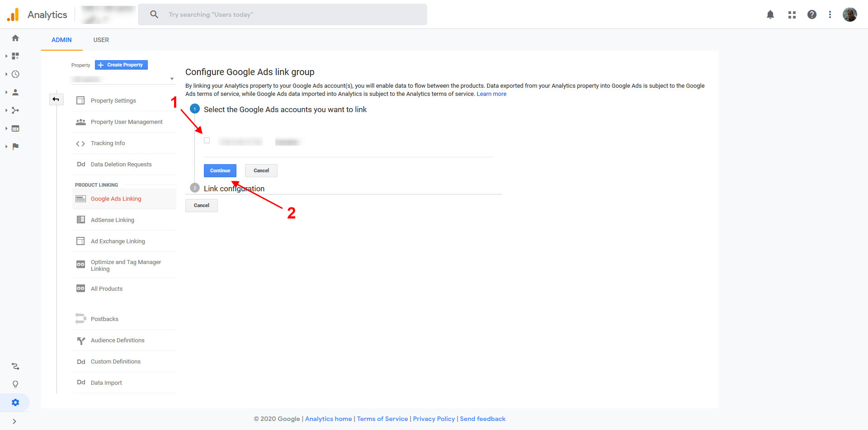Click the Property Settings icon
The height and width of the screenshot is (430, 868).
click(x=80, y=100)
